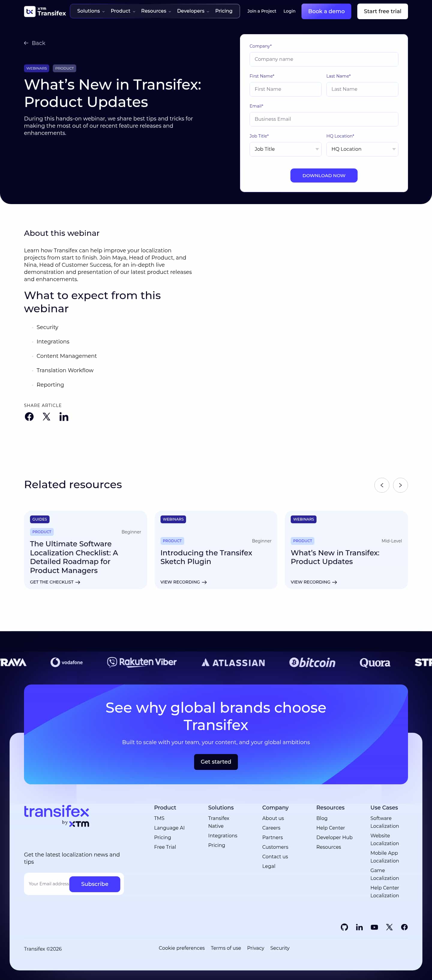Click the transifex by XTM footer logo
This screenshot has width=432, height=980.
coord(56,816)
